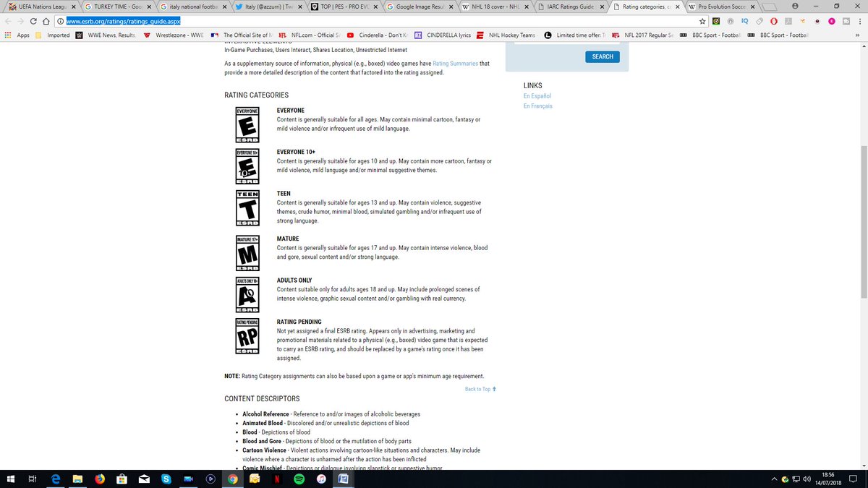
Task: Click the ESRB Mature 17+ rating icon
Action: [248, 253]
